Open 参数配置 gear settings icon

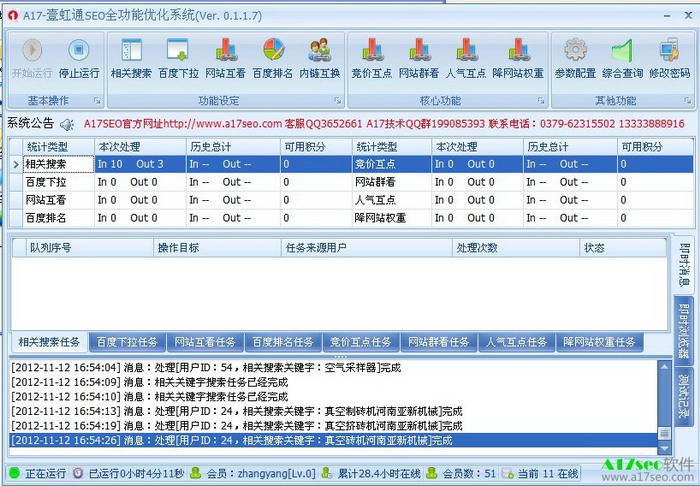click(575, 50)
